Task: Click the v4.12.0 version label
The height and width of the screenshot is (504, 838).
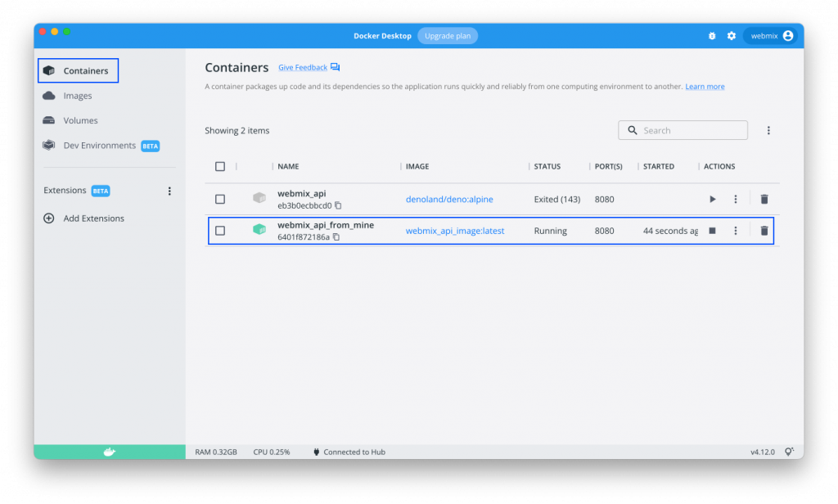Action: pos(763,452)
